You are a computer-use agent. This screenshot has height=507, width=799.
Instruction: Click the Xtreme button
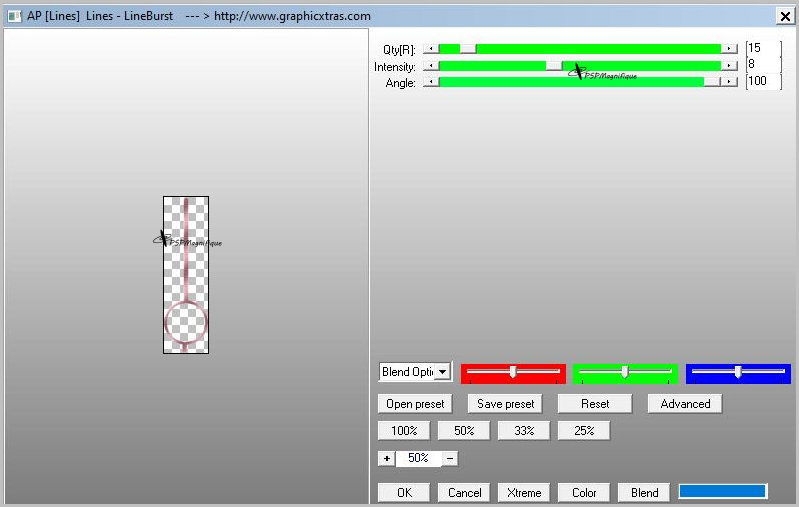click(x=524, y=492)
